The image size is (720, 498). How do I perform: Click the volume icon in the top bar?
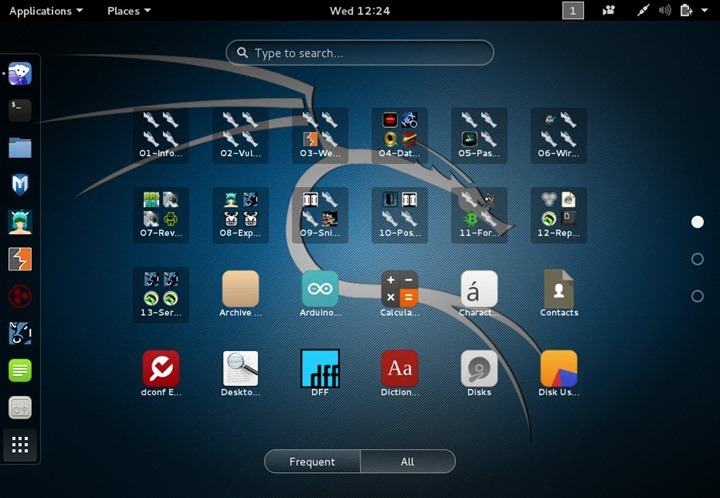664,10
